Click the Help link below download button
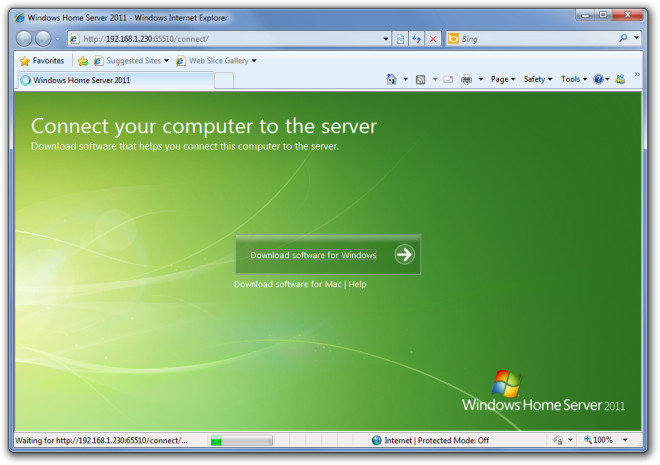Image resolution: width=660 pixels, height=465 pixels. click(357, 284)
